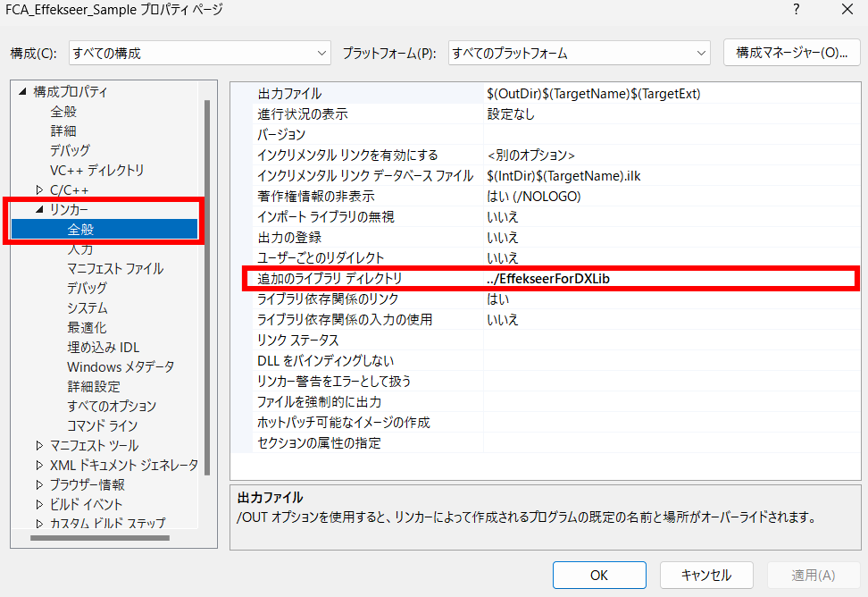Screen dimensions: 868x597
Task: Confirm changes with the OK button
Action: coord(598,575)
